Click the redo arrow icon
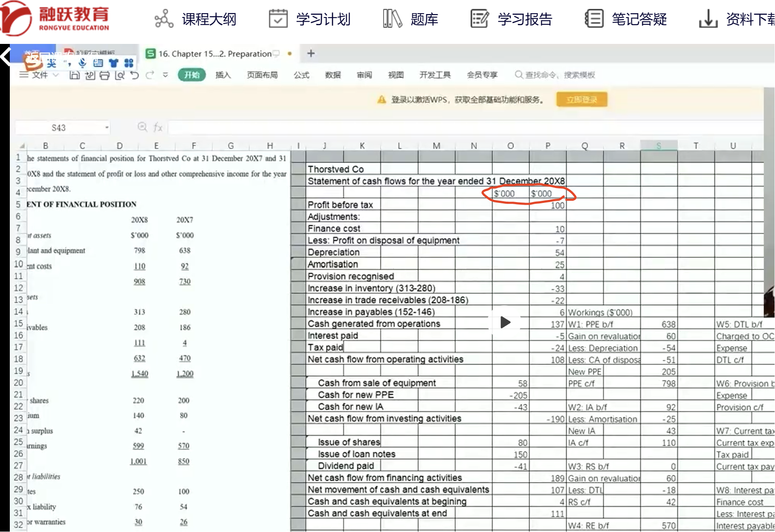Screen dimensions: 775x532 click(150, 75)
